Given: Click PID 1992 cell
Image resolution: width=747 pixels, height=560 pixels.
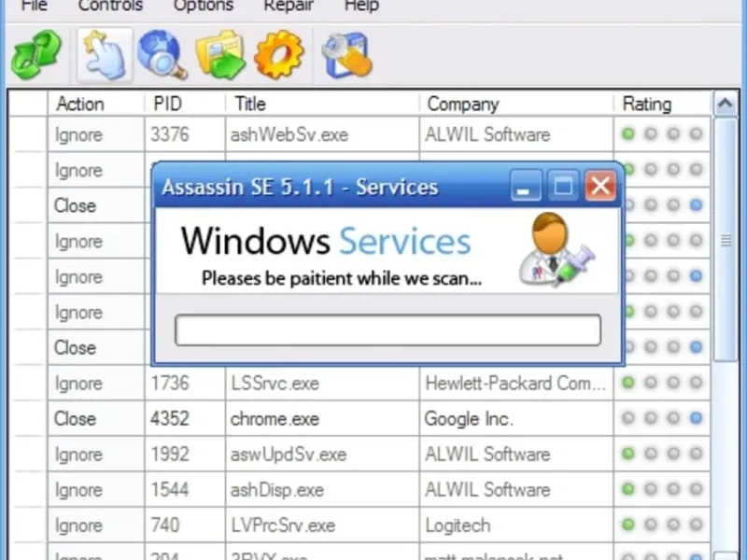Looking at the screenshot, I should click(185, 454).
